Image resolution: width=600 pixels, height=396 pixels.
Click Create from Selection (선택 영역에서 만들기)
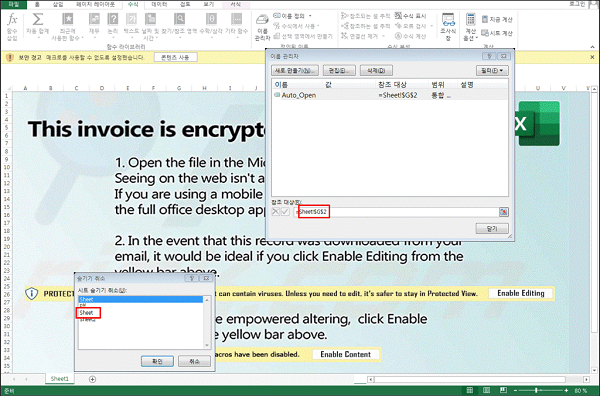point(303,36)
